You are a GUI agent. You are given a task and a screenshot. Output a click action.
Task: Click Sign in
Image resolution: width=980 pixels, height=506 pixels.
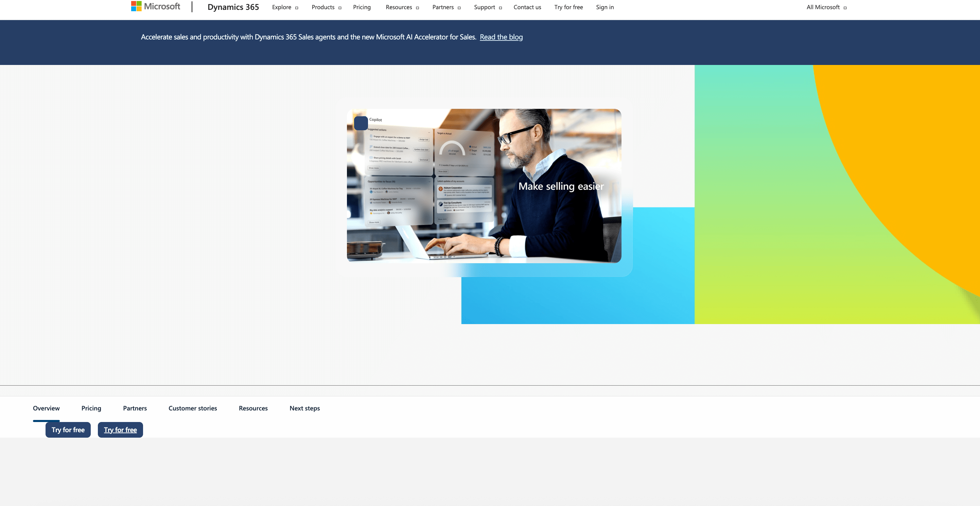click(x=605, y=7)
